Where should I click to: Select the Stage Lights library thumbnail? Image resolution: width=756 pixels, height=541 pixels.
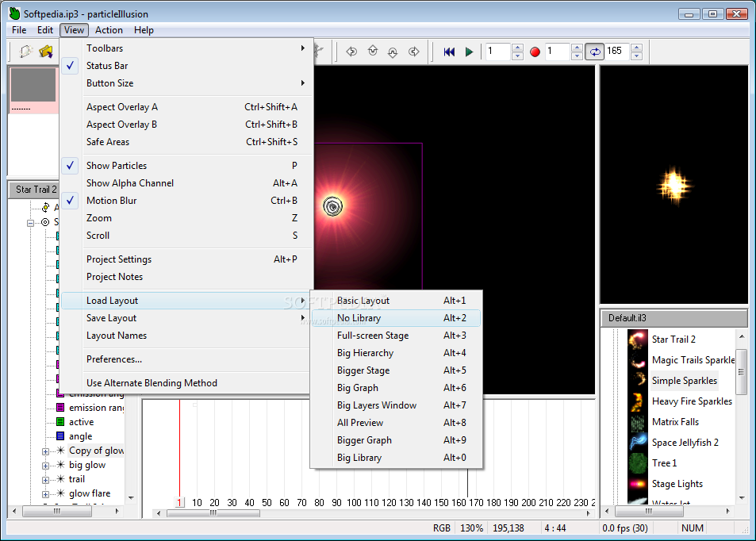637,484
